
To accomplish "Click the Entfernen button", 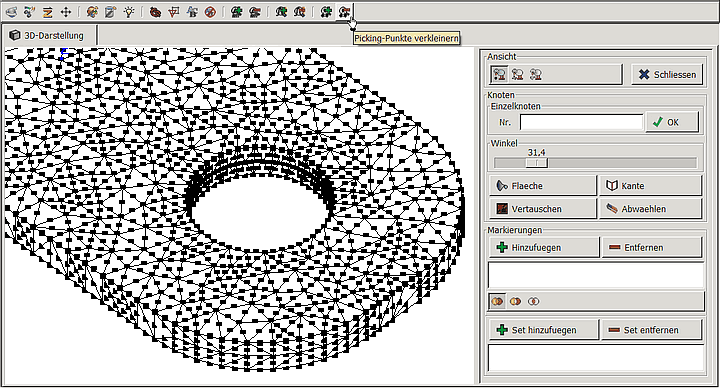I will tap(652, 247).
